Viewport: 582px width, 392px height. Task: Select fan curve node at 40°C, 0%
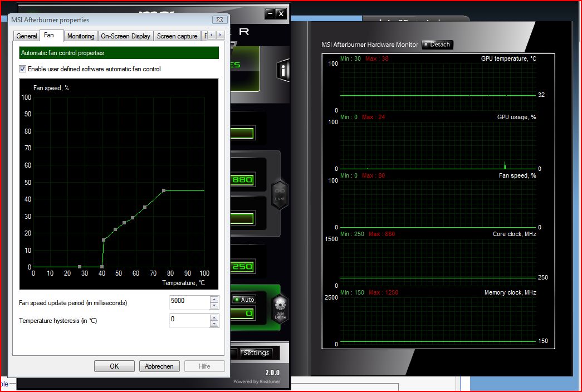point(102,267)
